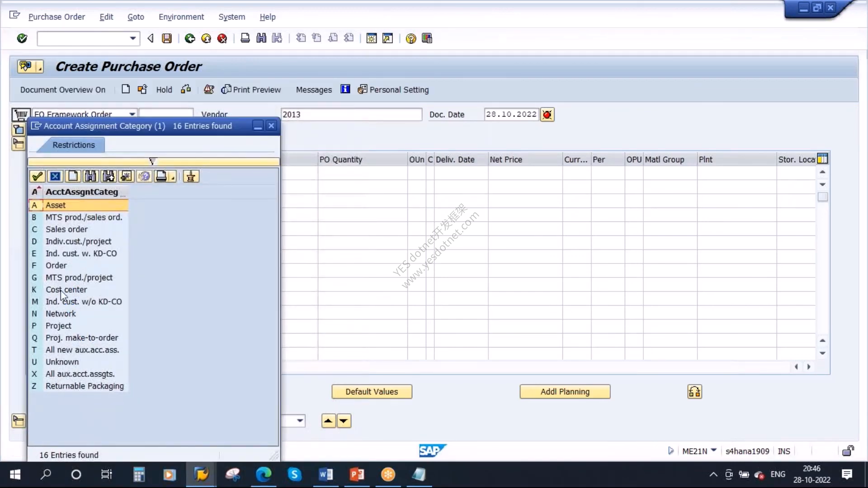Click the Print icon in main toolbar
This screenshot has width=868, height=488.
coord(245,38)
